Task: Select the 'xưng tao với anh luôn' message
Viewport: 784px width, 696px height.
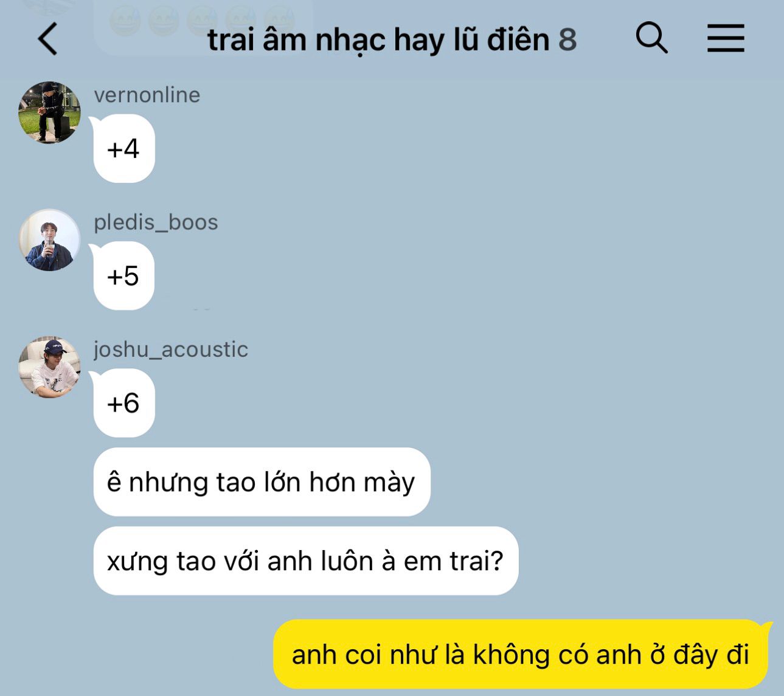Action: coord(305,560)
